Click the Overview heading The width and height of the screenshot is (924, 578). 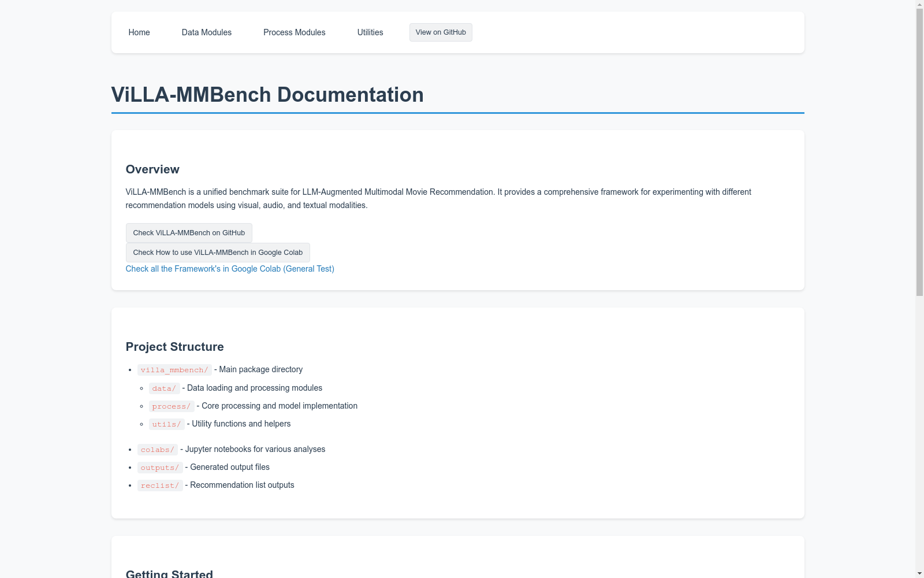(152, 169)
